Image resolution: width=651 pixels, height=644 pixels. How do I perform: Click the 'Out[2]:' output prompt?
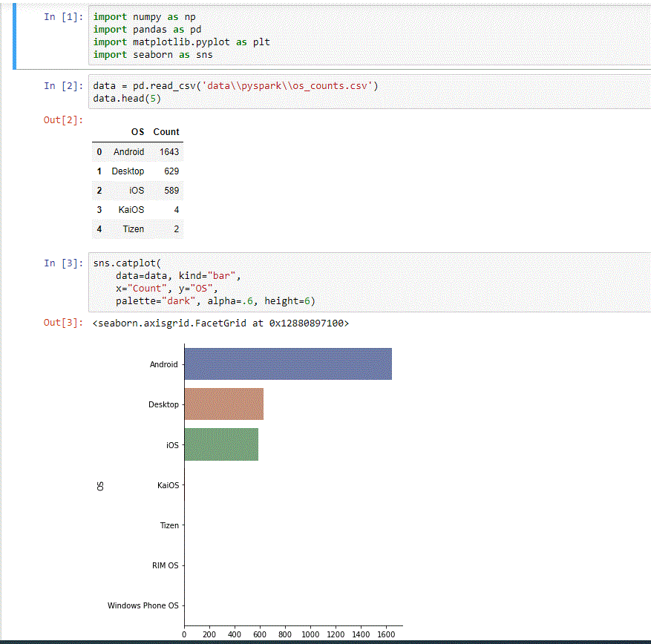point(63,120)
